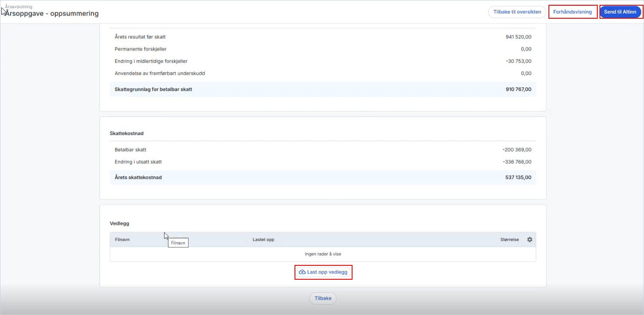The image size is (644, 315).
Task: Click the Ingen rader å vise message
Action: click(x=323, y=254)
